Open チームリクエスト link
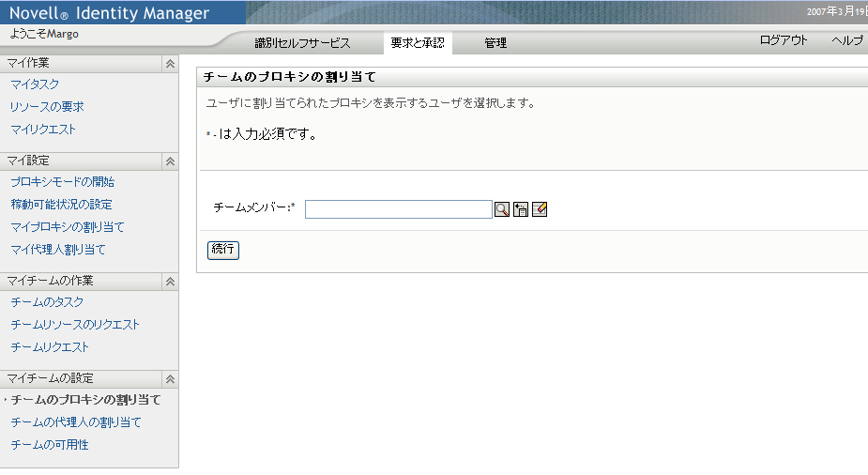Screen dimensions: 868x475 pyautogui.click(x=50, y=347)
